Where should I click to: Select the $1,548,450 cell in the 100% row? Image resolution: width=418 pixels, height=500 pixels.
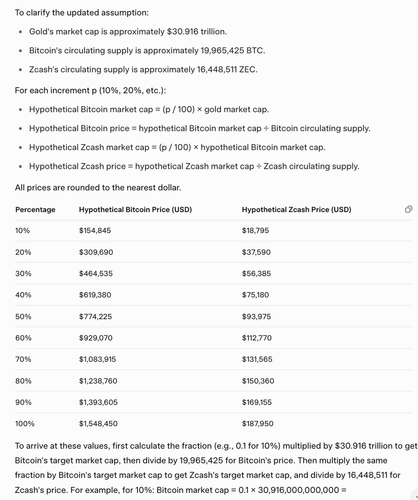pos(98,424)
